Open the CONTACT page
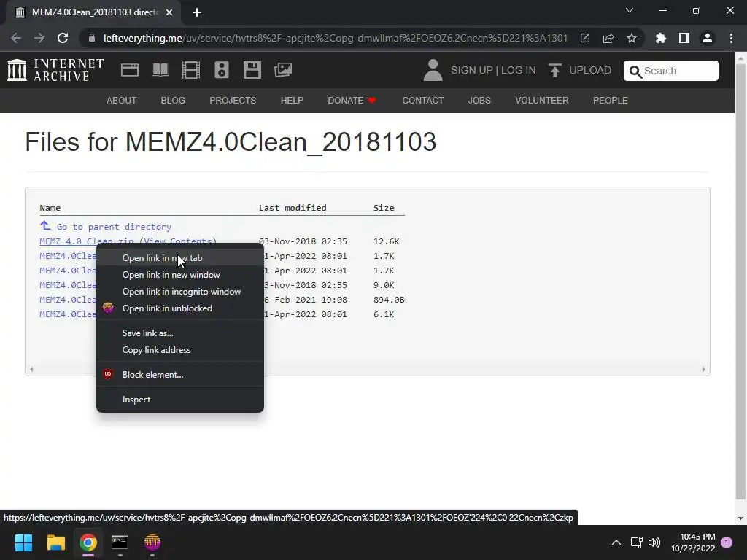This screenshot has width=747, height=560. (422, 101)
